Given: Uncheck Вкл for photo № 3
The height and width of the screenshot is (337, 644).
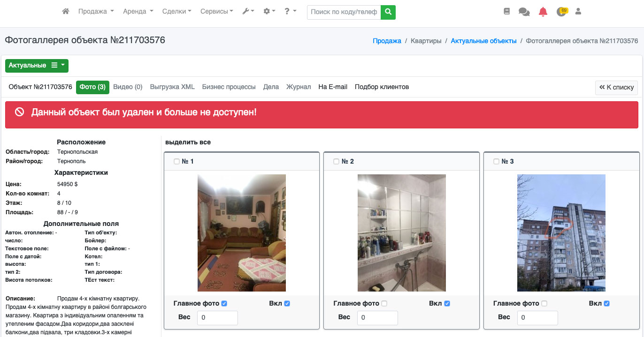Looking at the screenshot, I should [606, 304].
